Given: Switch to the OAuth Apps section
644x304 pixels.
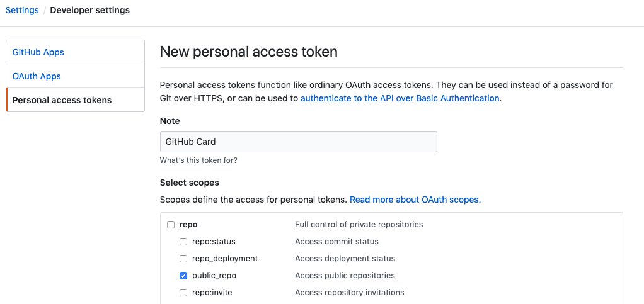Looking at the screenshot, I should [x=37, y=76].
